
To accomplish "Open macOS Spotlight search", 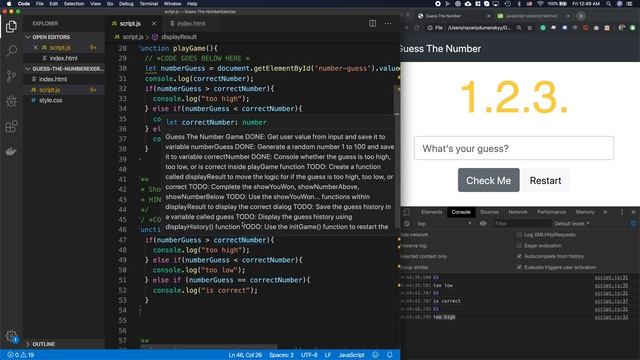I will point(609,4).
